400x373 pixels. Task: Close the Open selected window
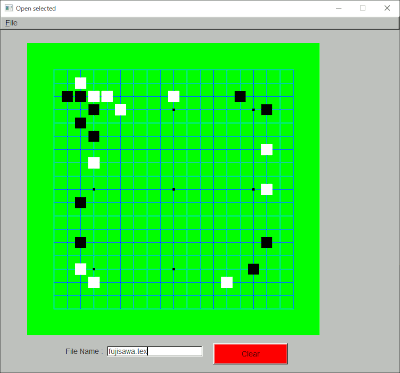pyautogui.click(x=387, y=8)
